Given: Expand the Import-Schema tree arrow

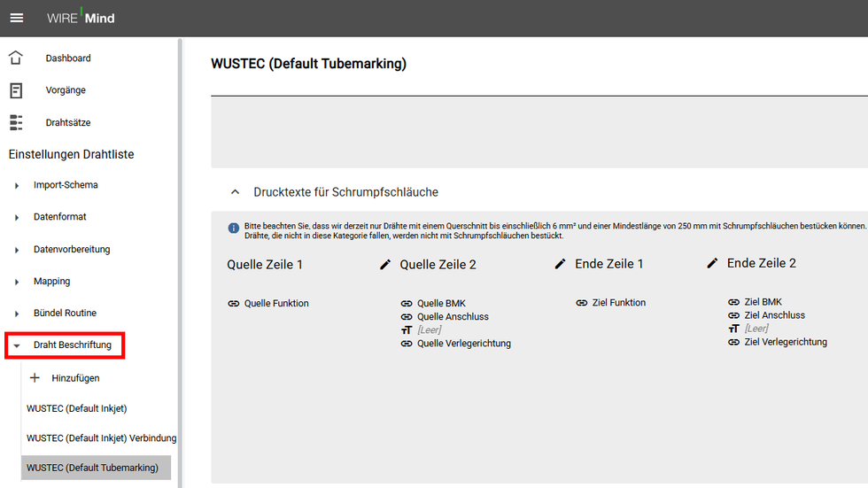Looking at the screenshot, I should pos(17,185).
